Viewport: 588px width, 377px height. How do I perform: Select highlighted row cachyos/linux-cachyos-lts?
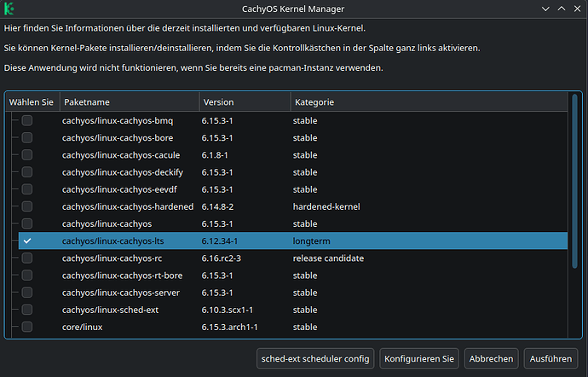[x=293, y=241]
